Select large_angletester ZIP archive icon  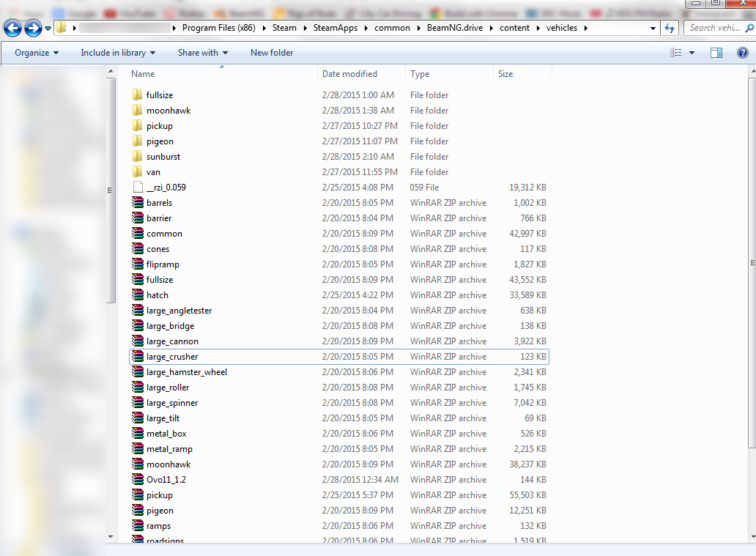tap(138, 310)
